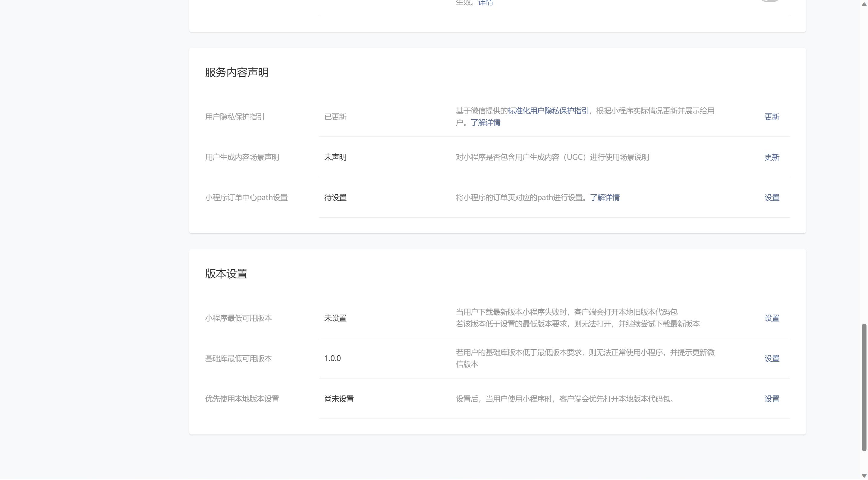This screenshot has width=868, height=480.
Task: Click 设置 for 小程序订单中心path设置
Action: (772, 198)
